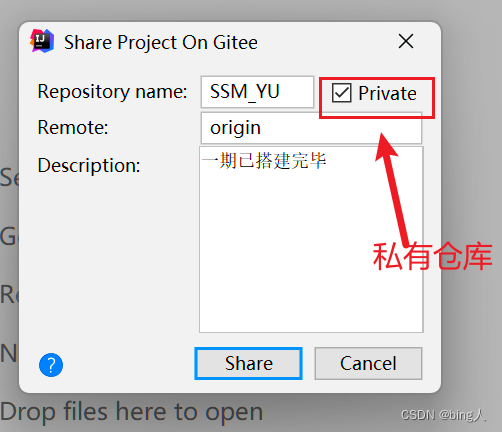Click the Chinese description text 一期已搭建完毕
The image size is (502, 432).
264,161
